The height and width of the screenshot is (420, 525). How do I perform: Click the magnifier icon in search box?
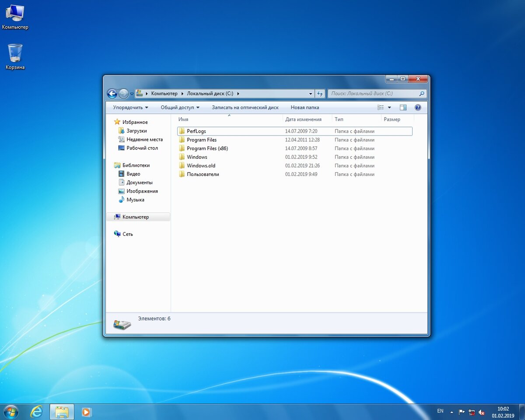(422, 94)
